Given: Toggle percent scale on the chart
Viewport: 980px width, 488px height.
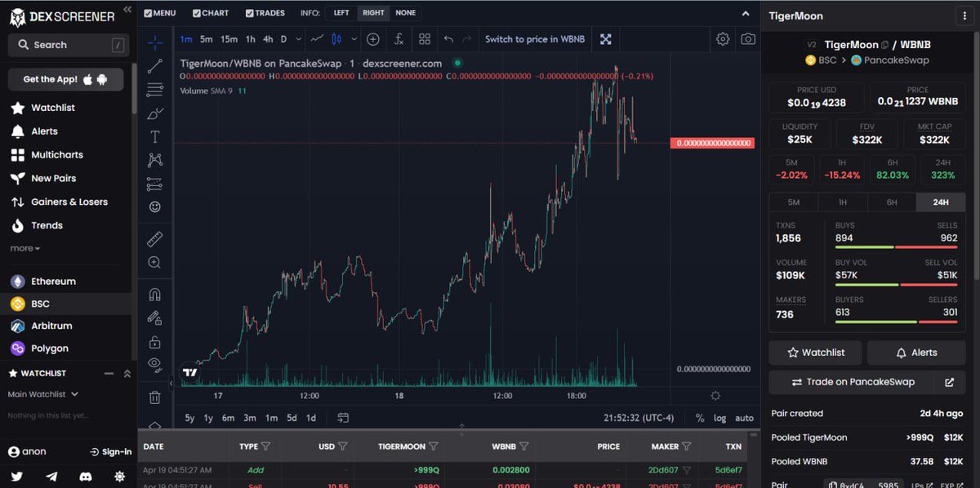Looking at the screenshot, I should pos(700,418).
